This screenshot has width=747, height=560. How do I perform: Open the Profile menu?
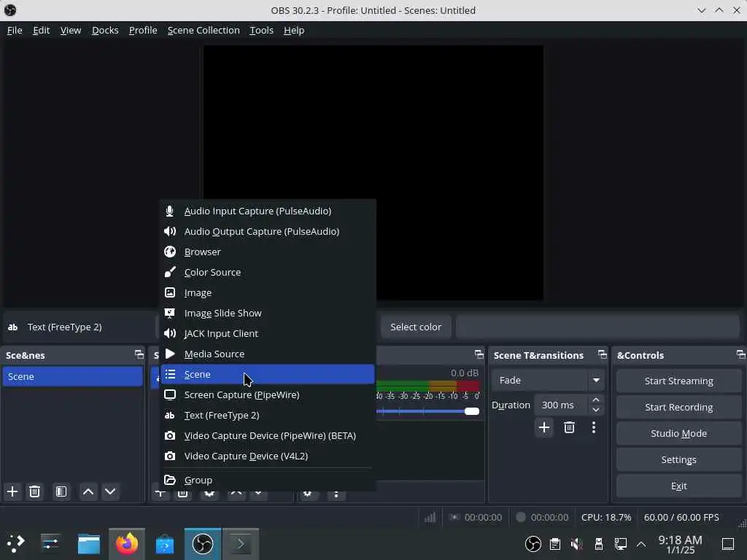[143, 30]
